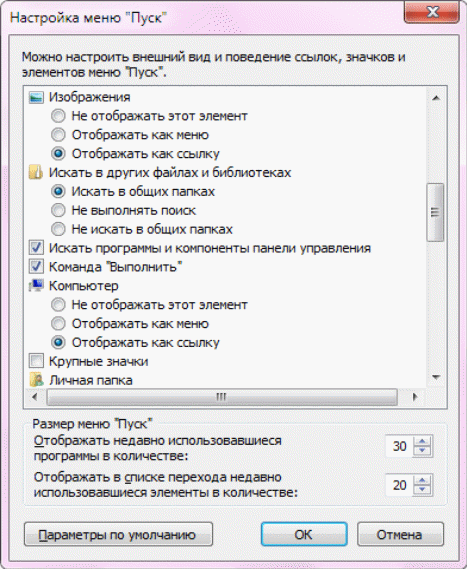Viewport: 467px width, 569px height.
Task: Select Отображать как меню under Изображения
Action: tap(58, 135)
